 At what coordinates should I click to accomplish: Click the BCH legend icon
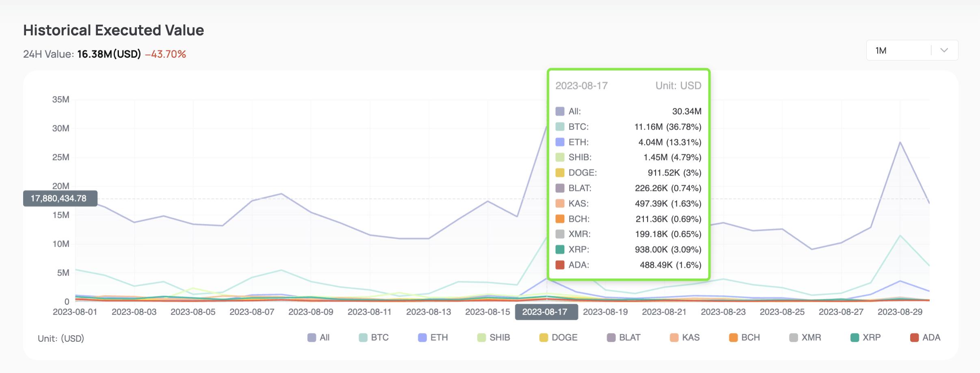[x=733, y=338]
